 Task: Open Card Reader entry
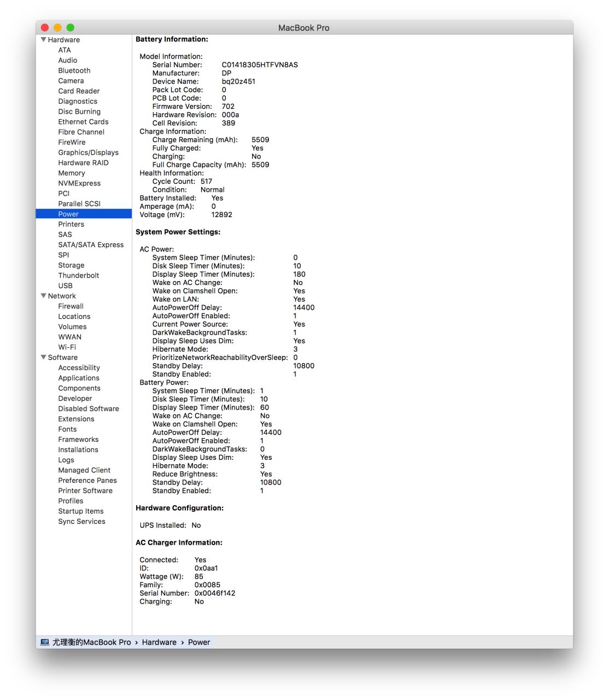tap(79, 91)
